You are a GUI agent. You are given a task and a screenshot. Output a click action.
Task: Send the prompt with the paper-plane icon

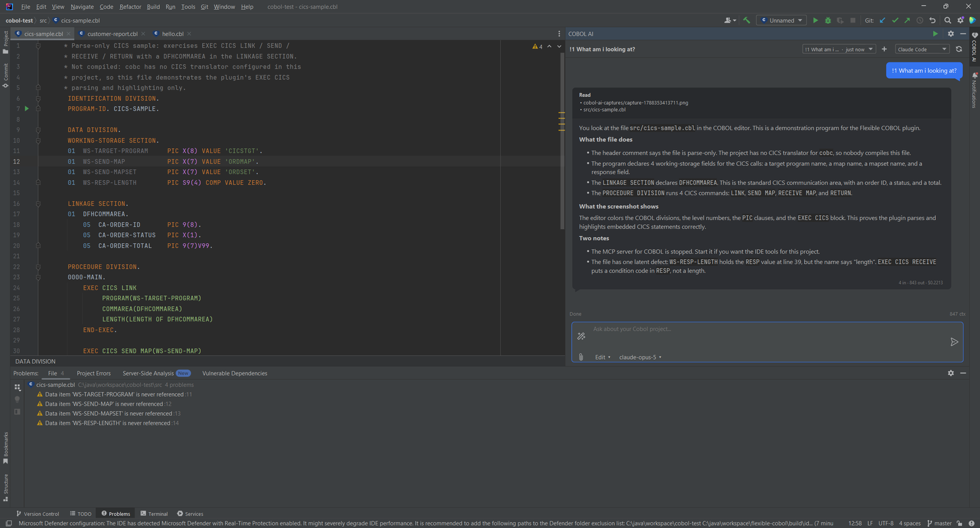954,342
